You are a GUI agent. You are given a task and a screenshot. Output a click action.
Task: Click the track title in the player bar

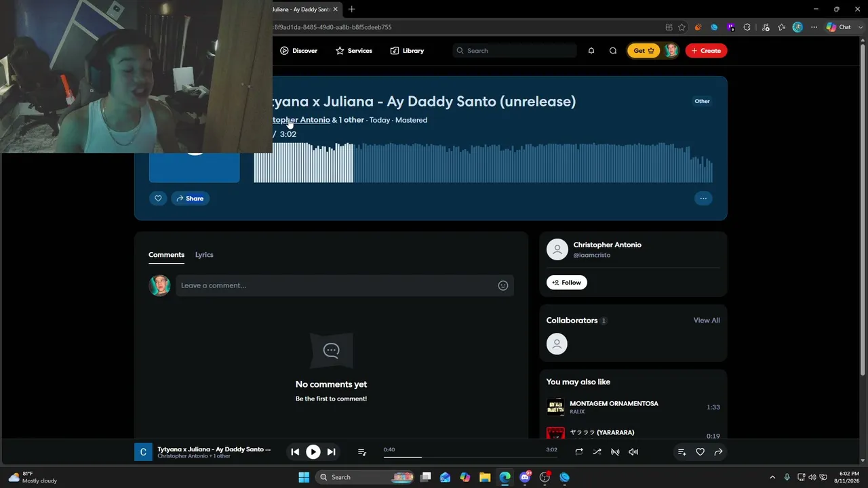click(x=214, y=449)
